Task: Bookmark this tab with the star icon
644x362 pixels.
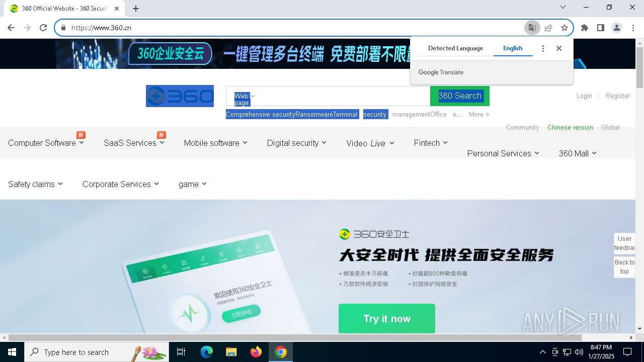Action: click(x=565, y=28)
